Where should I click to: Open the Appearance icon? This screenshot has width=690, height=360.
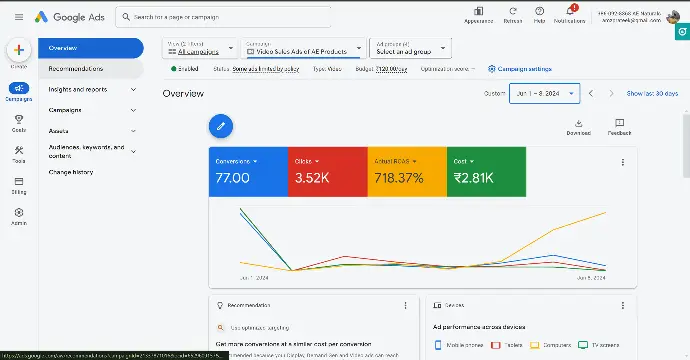pos(478,11)
